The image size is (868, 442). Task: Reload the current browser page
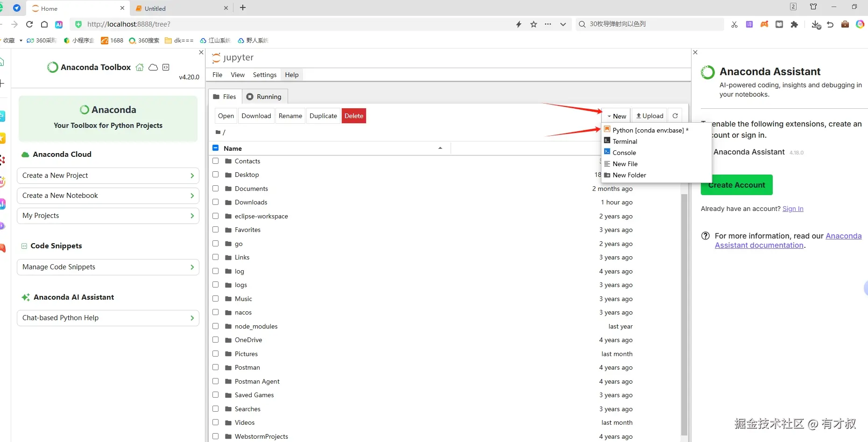point(29,24)
